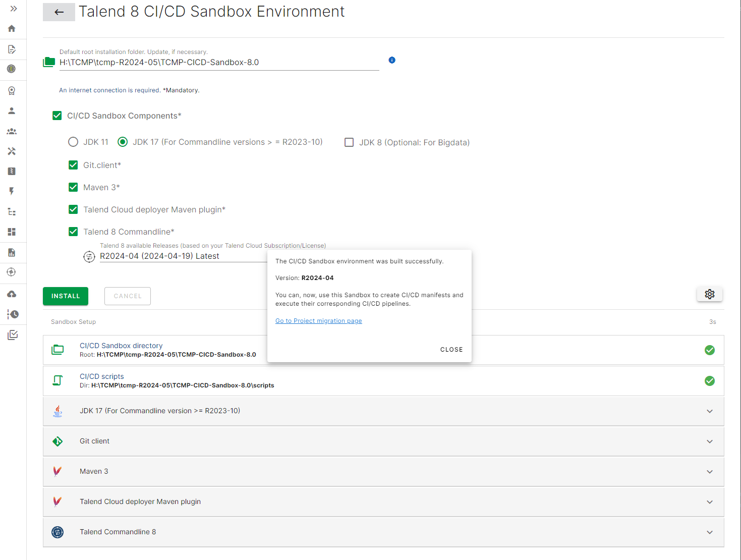Click the 'CI/CD scripts' row title
Image resolution: width=741 pixels, height=560 pixels.
(x=102, y=376)
